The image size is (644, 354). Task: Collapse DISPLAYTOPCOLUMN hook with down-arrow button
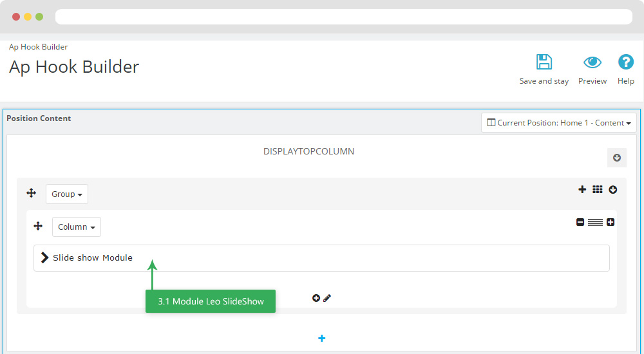(616, 158)
